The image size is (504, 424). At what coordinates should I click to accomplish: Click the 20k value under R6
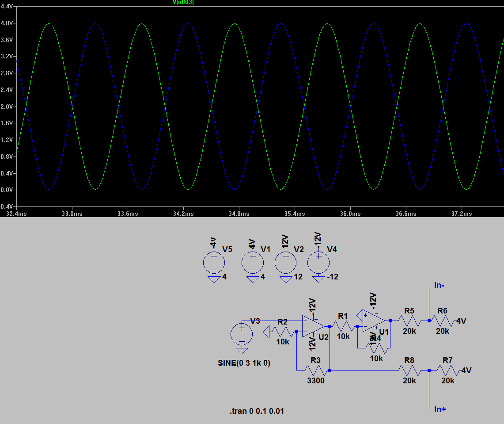pos(443,331)
